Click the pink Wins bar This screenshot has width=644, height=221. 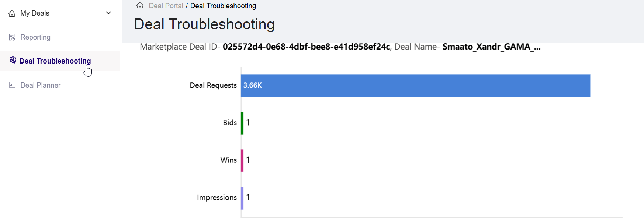point(242,160)
